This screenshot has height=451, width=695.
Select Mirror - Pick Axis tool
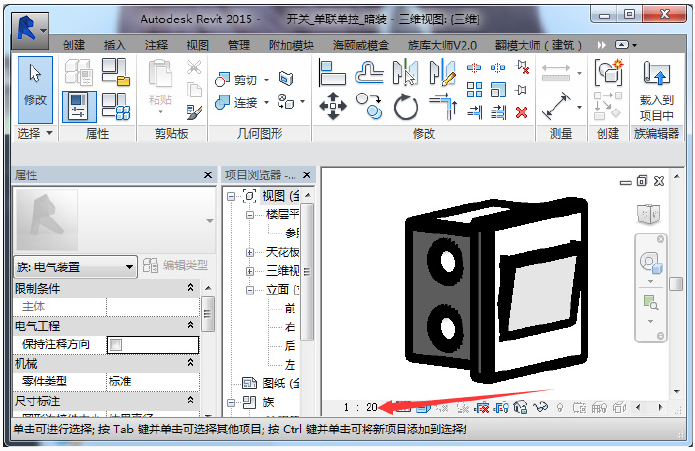coord(405,73)
